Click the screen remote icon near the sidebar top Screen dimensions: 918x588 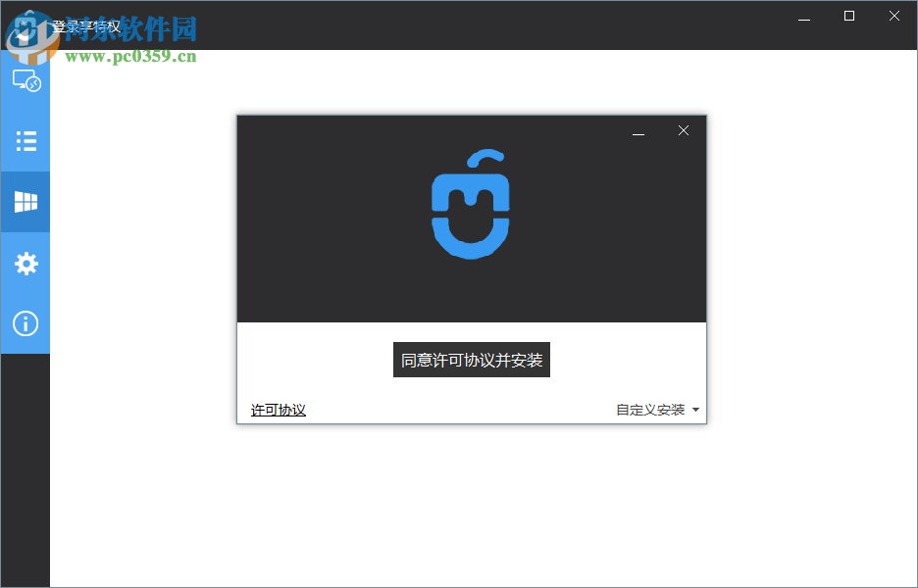coord(25,80)
